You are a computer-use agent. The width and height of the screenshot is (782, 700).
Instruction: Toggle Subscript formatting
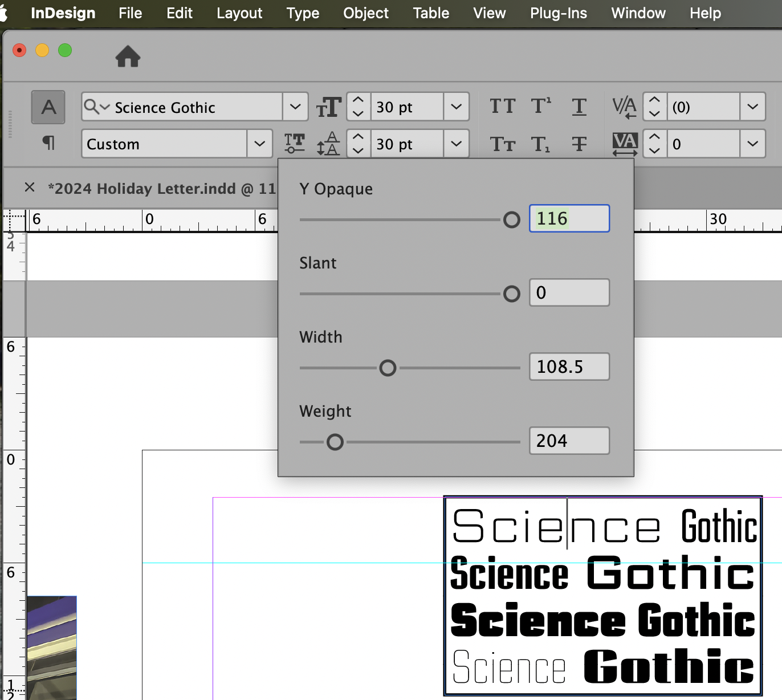pyautogui.click(x=540, y=144)
